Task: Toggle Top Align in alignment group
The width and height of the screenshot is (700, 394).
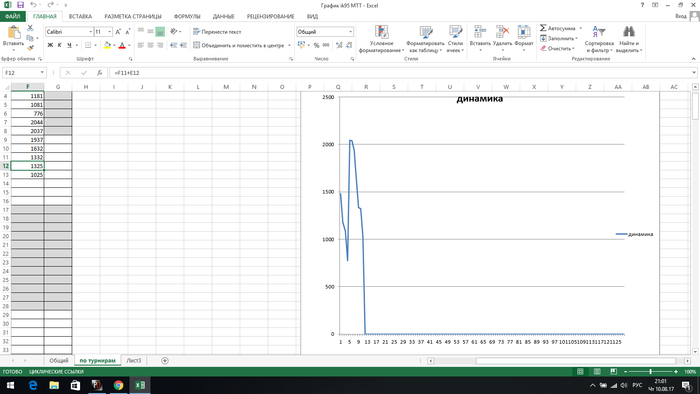Action: [141, 32]
